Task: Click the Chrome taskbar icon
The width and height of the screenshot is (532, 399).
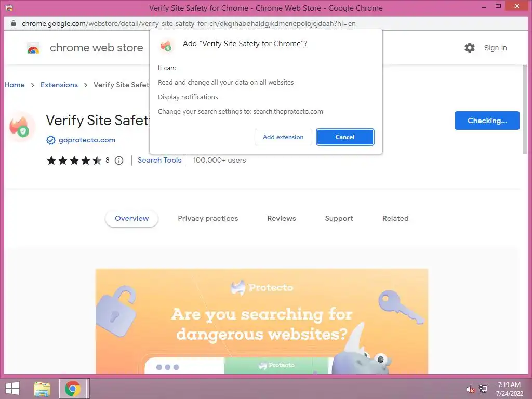Action: point(73,389)
